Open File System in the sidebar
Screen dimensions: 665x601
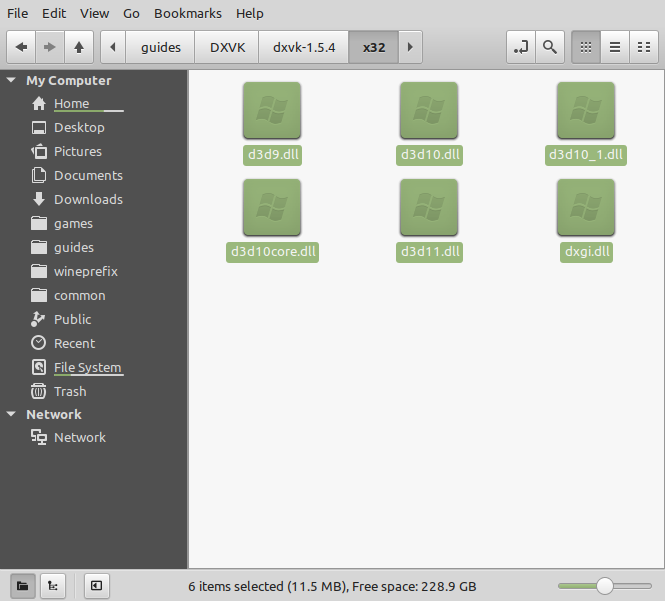87,367
